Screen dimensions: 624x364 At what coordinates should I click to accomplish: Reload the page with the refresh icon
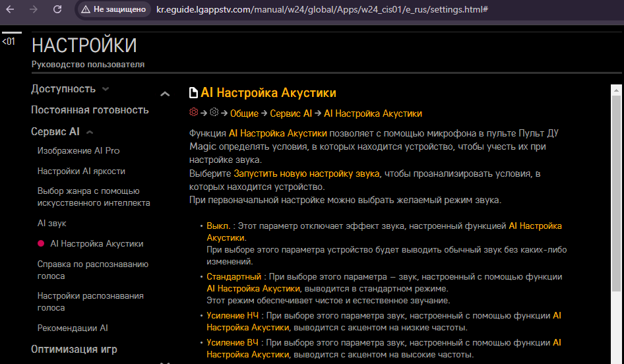click(x=57, y=10)
